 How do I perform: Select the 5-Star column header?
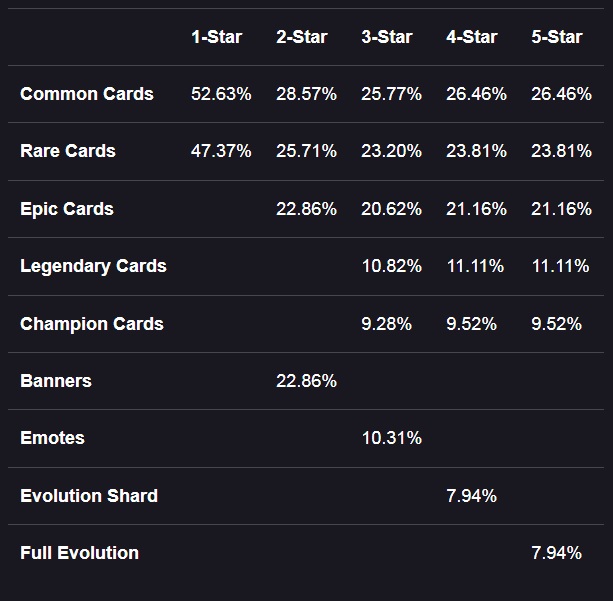point(557,37)
